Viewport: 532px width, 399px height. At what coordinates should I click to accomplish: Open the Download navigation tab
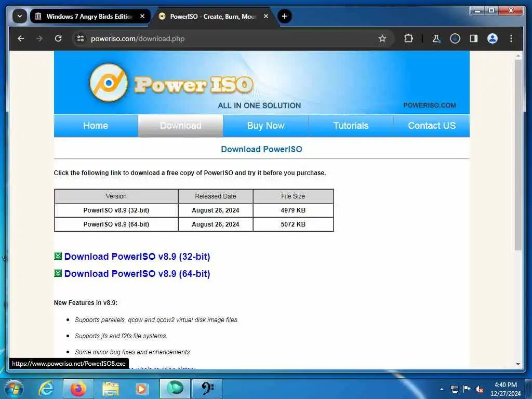click(x=180, y=126)
